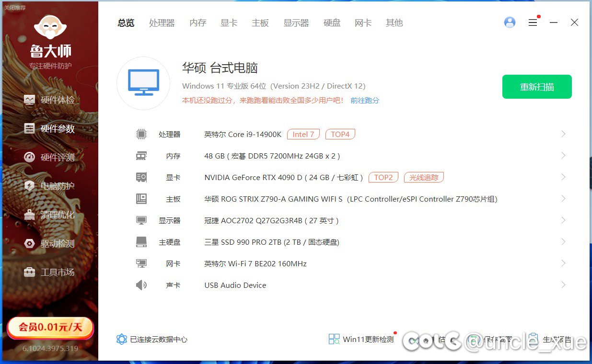Click the 主硬盘 disk row icon
Viewport: 592px width, 364px height.
point(141,242)
